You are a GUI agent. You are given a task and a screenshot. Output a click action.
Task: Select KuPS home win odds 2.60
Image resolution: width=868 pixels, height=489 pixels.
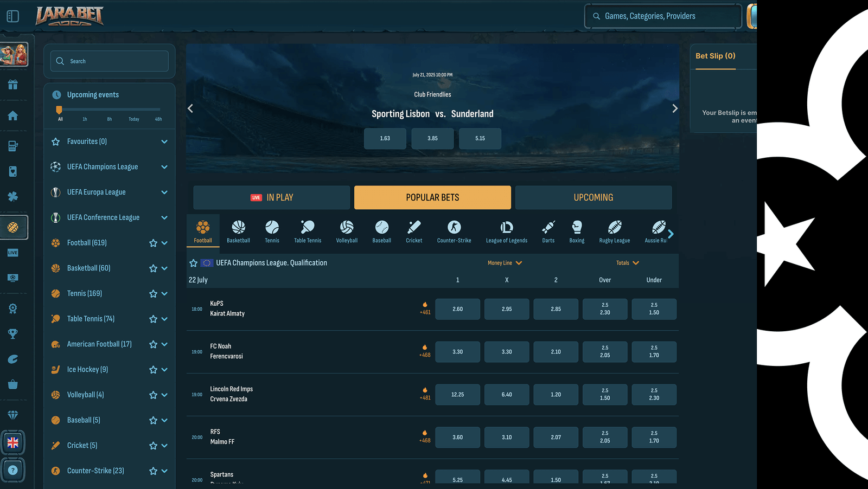click(x=457, y=309)
